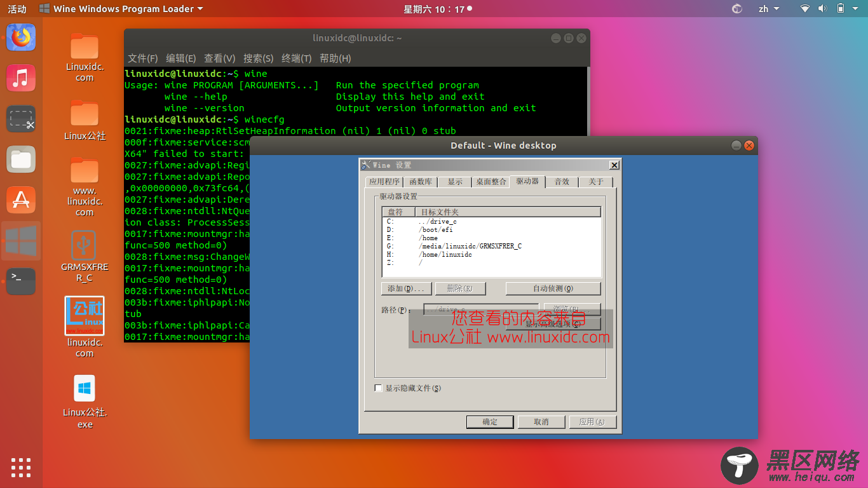
Task: Open the battery status icon
Action: pos(841,9)
